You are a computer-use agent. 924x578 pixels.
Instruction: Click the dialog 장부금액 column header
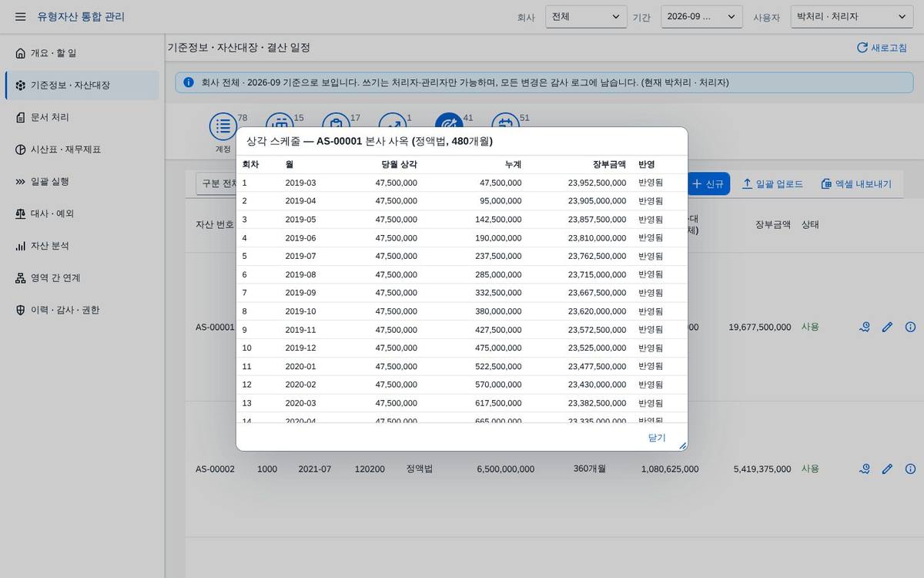pyautogui.click(x=609, y=164)
